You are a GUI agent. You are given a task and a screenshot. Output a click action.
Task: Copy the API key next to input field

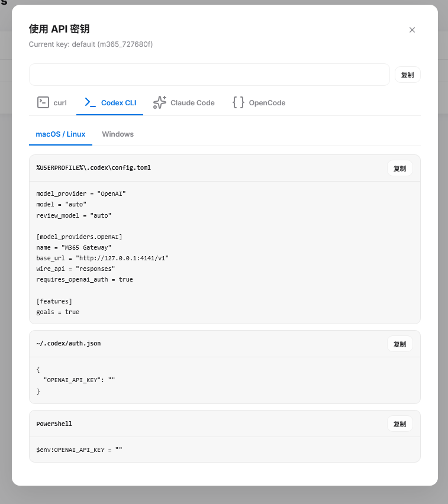408,75
